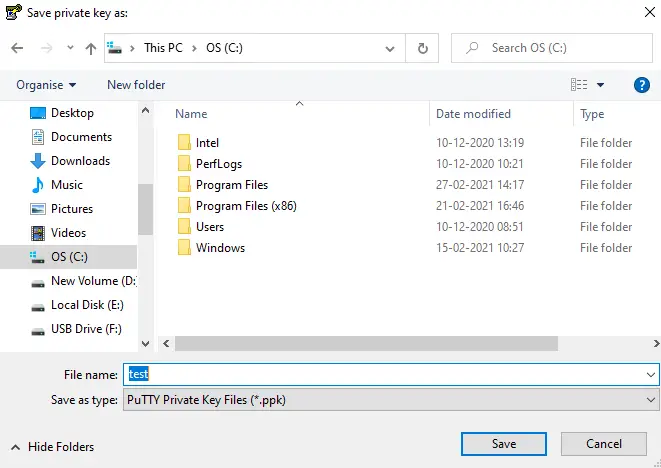661x468 pixels.
Task: Open the Save as type dropdown
Action: pyautogui.click(x=391, y=400)
